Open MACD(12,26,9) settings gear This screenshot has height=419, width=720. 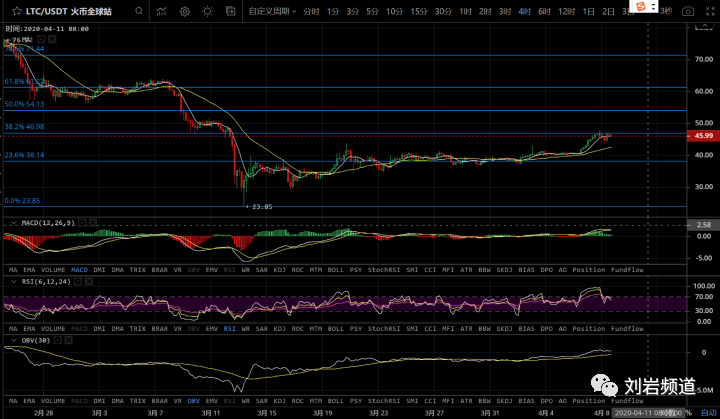point(82,223)
